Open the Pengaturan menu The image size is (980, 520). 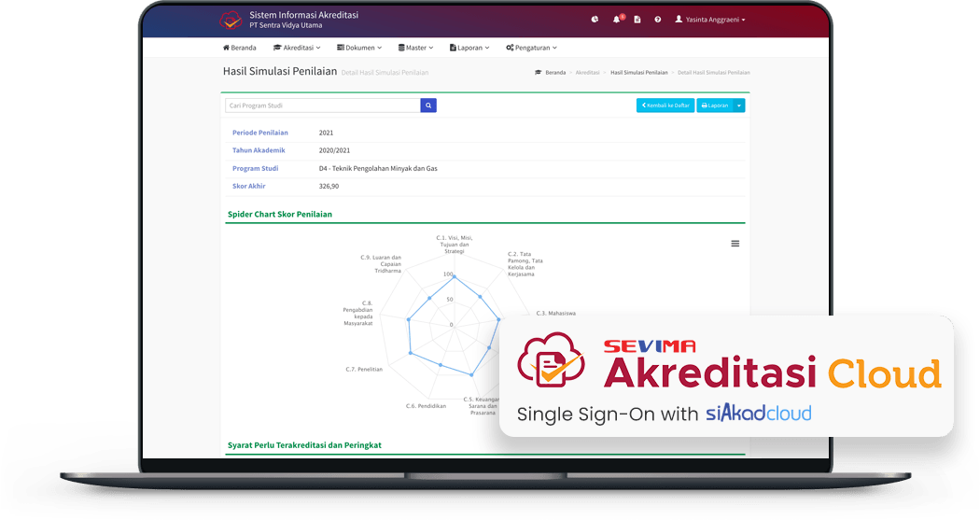click(531, 48)
